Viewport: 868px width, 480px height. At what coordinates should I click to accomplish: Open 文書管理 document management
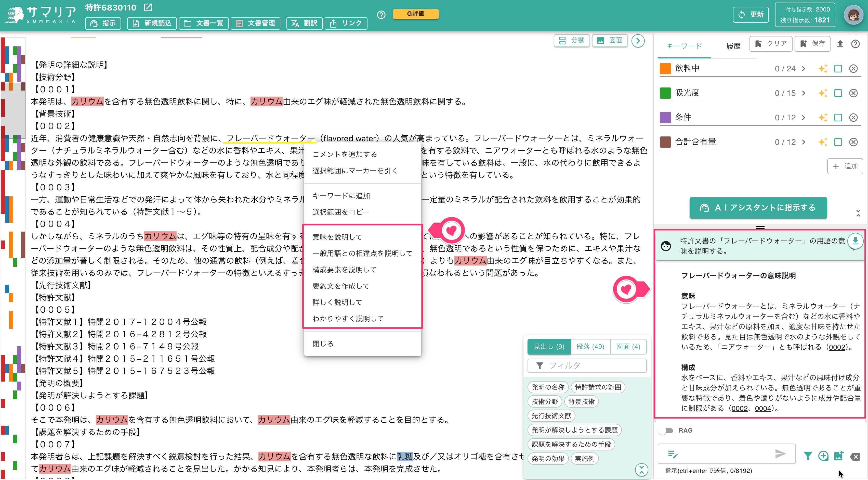[x=255, y=23]
